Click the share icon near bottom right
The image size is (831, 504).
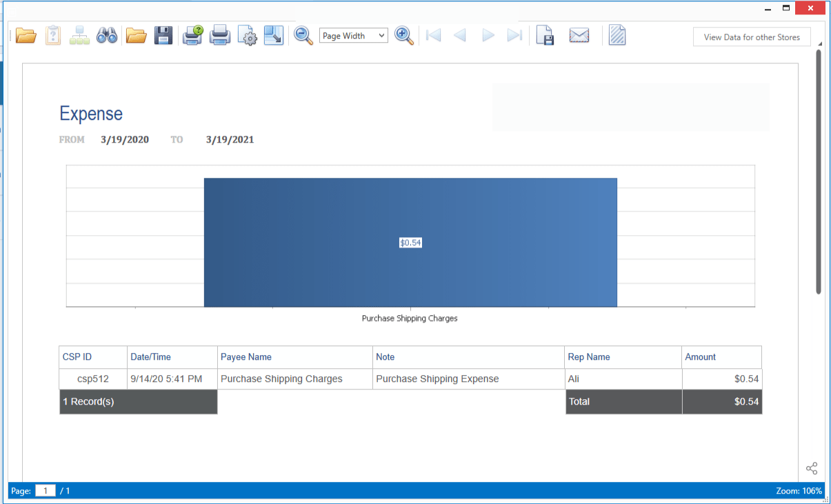tap(812, 467)
